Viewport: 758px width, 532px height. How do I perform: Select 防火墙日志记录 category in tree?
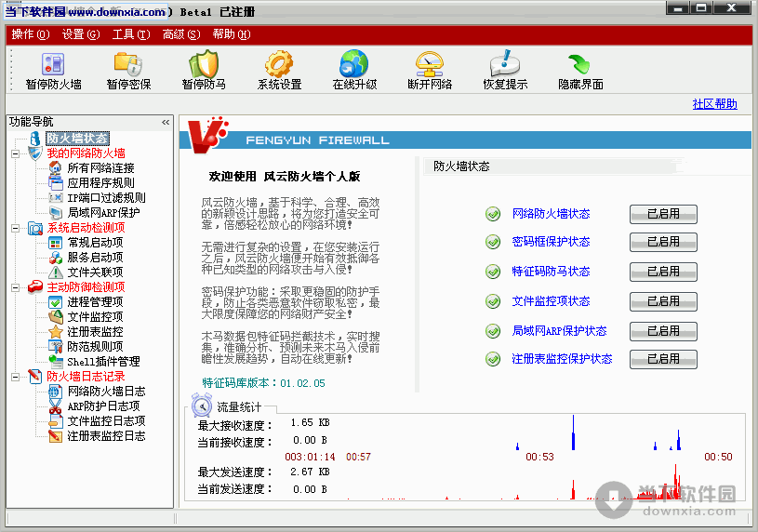pos(86,377)
